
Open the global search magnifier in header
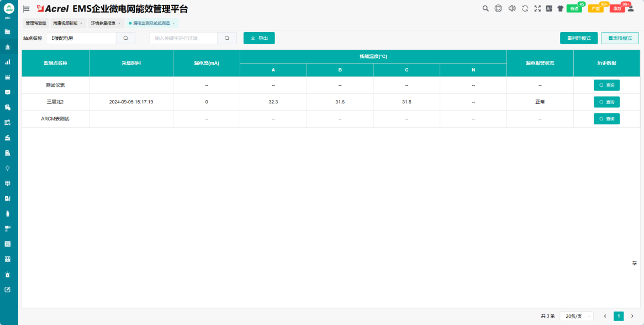pyautogui.click(x=485, y=8)
